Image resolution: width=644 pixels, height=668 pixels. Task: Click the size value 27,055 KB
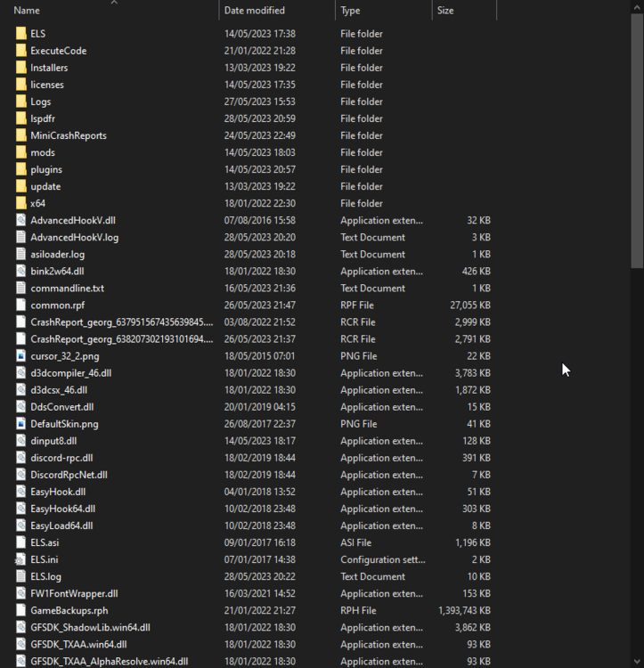[470, 305]
